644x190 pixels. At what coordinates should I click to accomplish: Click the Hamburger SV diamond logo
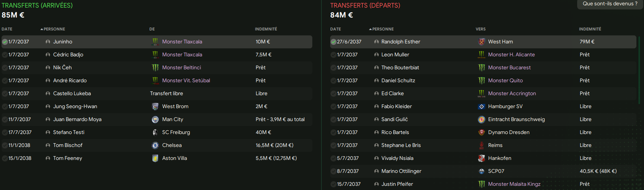[481, 107]
